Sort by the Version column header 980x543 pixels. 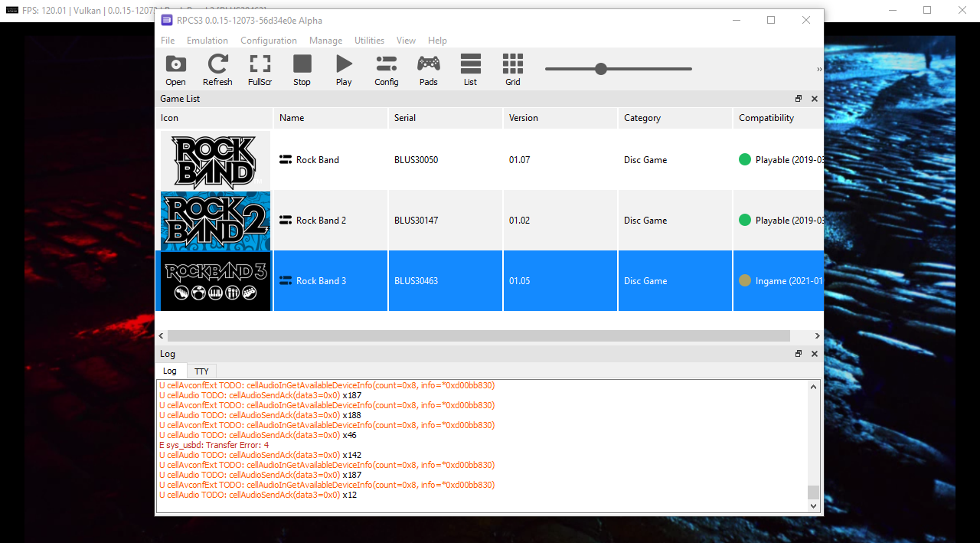[x=560, y=118]
